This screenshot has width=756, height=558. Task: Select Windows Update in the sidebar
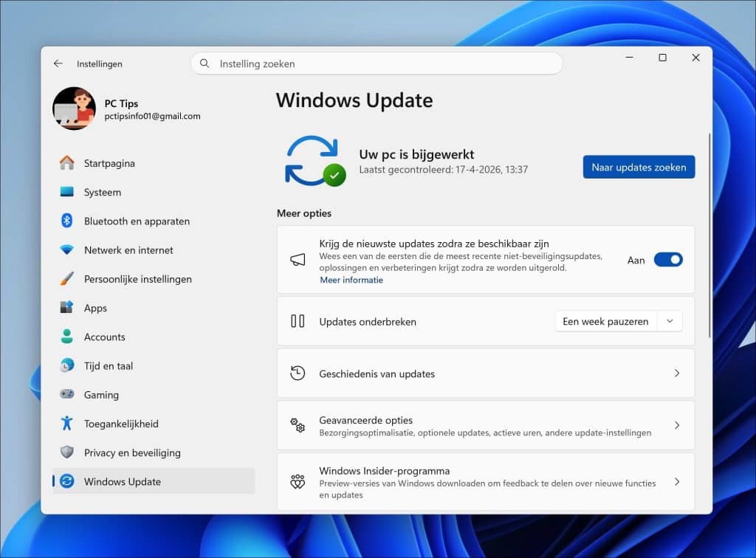coord(120,481)
